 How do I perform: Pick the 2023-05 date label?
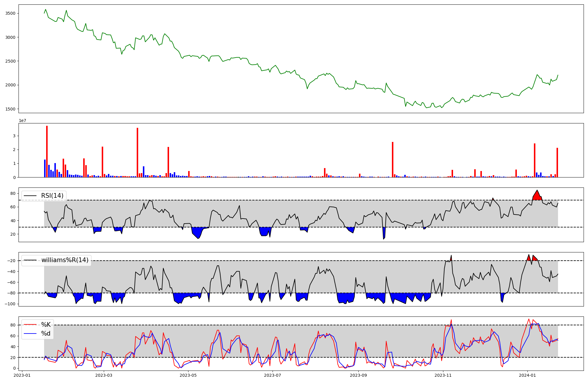coord(188,375)
